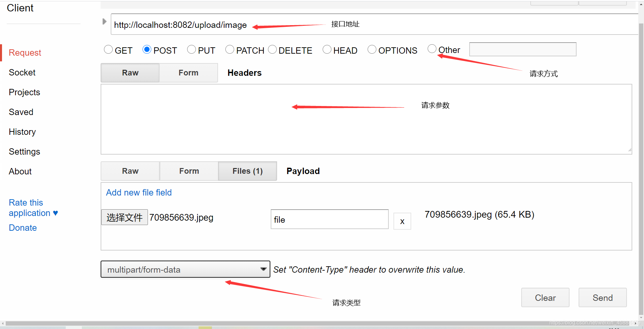Open Settings from the sidebar
Viewport: 644px width, 329px height.
[24, 151]
